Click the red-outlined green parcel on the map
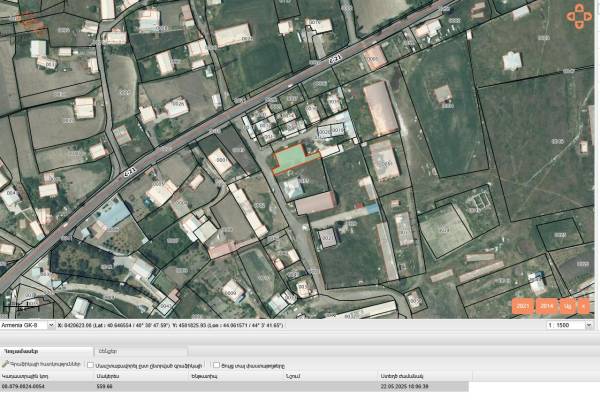Image resolution: width=600 pixels, height=400 pixels. click(290, 158)
